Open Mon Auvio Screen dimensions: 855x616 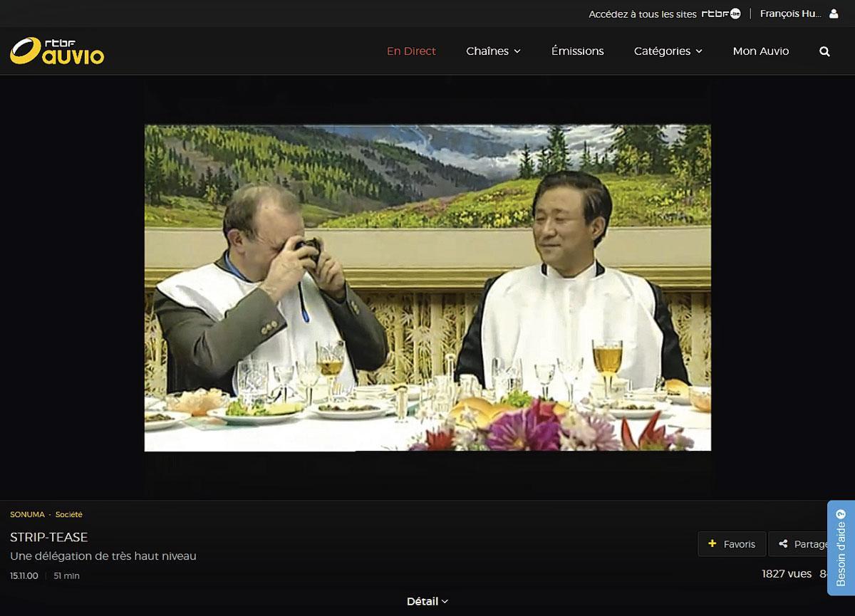coord(761,51)
